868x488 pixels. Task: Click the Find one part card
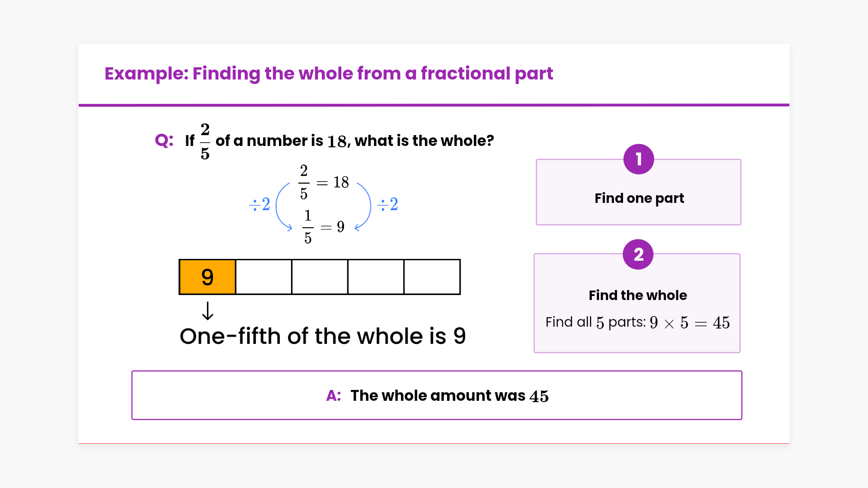pos(638,198)
